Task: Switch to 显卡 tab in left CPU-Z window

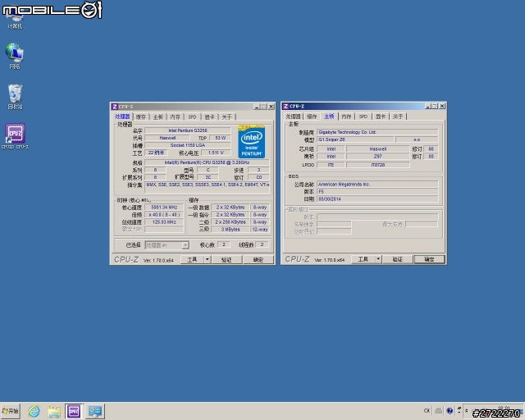Action: tap(210, 116)
